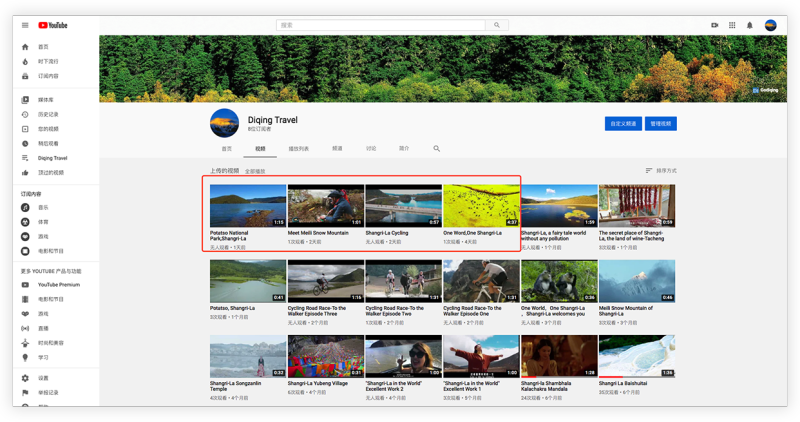This screenshot has height=422, width=800.
Task: Open the 排序方式 sort dropdown
Action: coord(661,171)
